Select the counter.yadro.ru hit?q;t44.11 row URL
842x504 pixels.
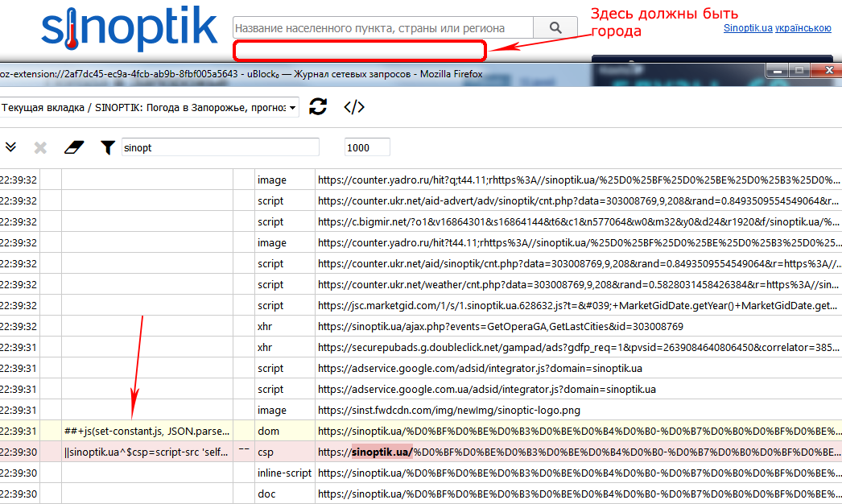point(578,180)
